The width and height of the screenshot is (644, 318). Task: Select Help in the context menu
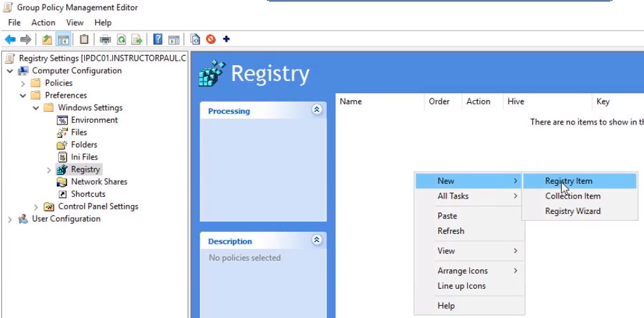pyautogui.click(x=468, y=306)
